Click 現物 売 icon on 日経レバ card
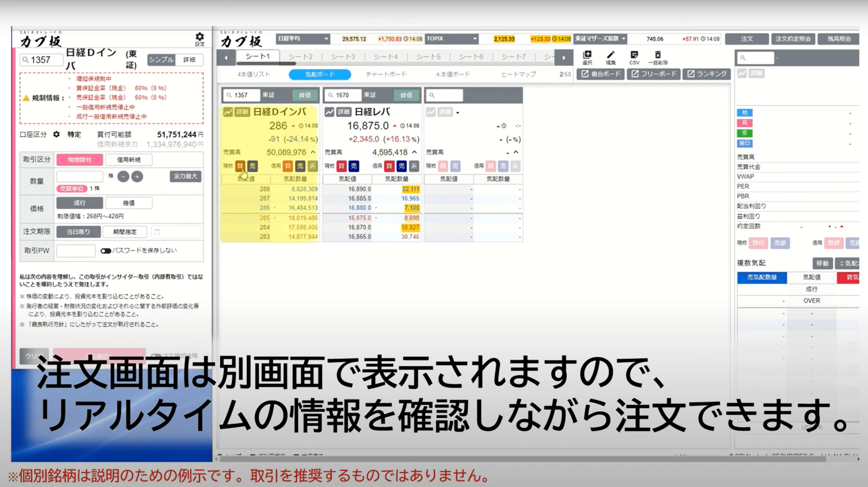 (354, 166)
